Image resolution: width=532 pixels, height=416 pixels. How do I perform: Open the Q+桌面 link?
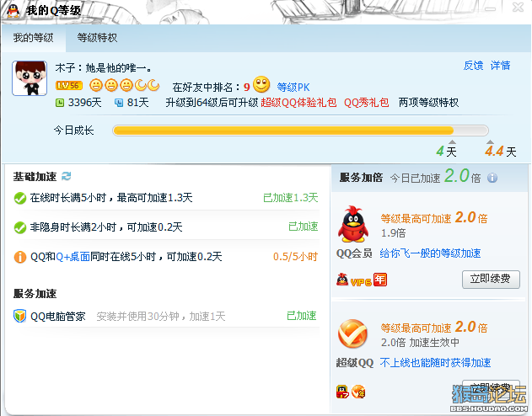click(73, 257)
